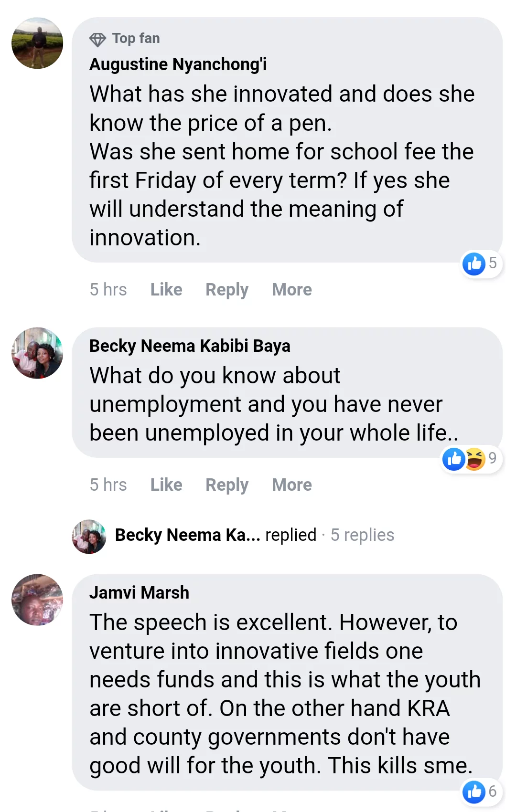Viewport: 516px width, 812px height.
Task: Click the blue like reaction on Becky's comment
Action: click(x=454, y=459)
